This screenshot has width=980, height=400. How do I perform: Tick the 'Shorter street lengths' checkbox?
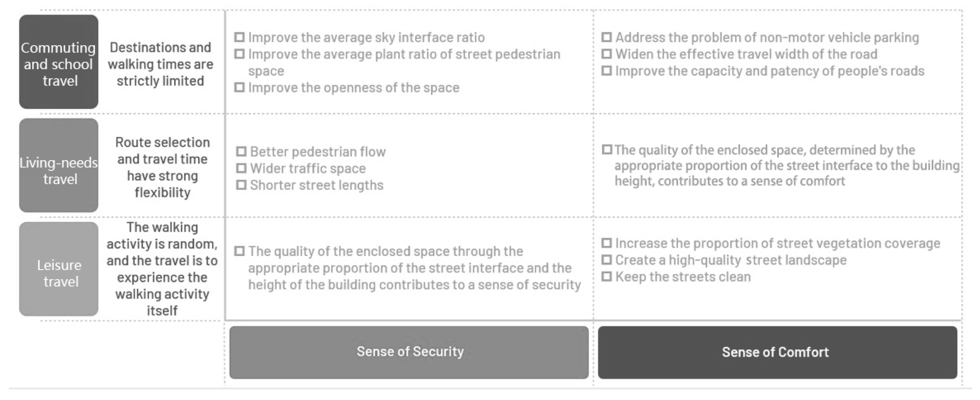(x=241, y=185)
